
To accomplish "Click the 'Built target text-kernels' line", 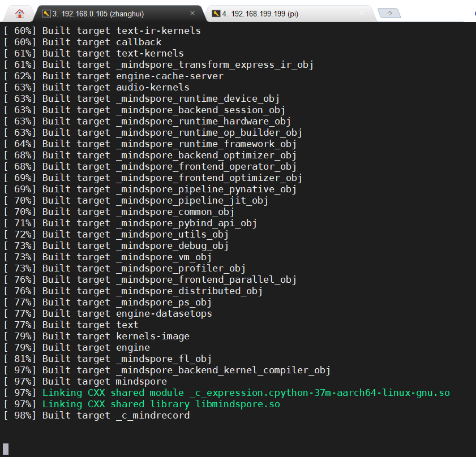I will click(93, 53).
